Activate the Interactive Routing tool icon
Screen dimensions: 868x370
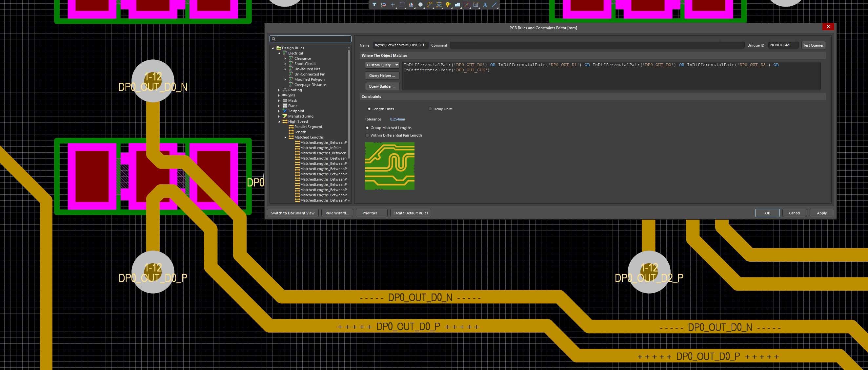pos(430,5)
